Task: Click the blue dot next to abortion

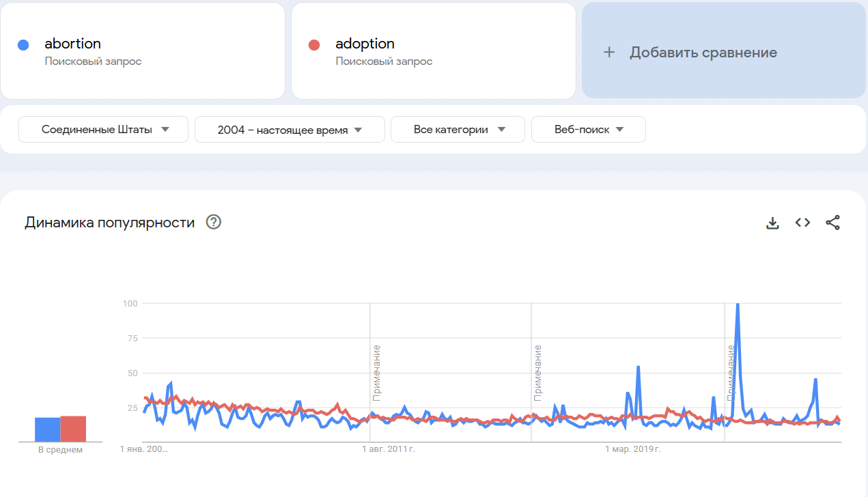Action: [x=23, y=45]
